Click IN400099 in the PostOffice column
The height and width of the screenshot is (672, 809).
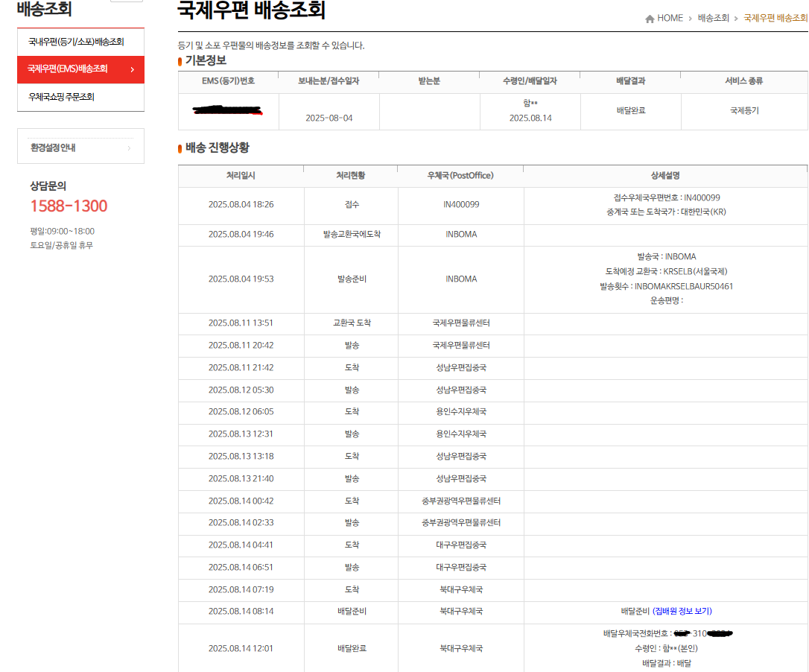pyautogui.click(x=460, y=205)
